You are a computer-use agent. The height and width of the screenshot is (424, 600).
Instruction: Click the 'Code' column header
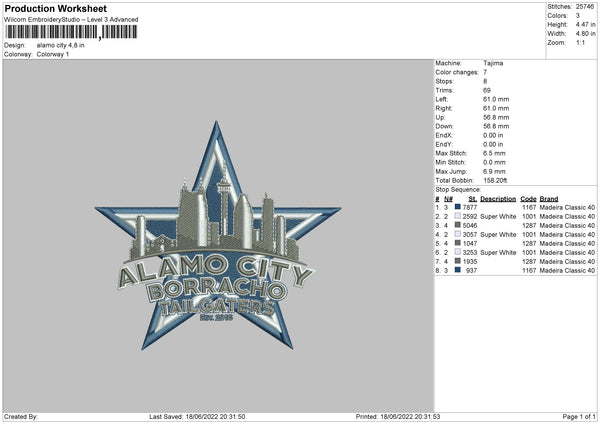click(528, 199)
